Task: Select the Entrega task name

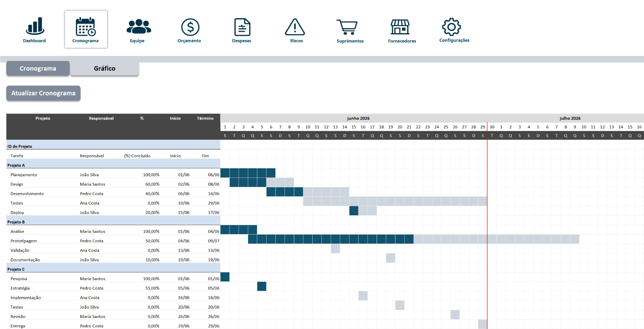Action: pyautogui.click(x=18, y=326)
